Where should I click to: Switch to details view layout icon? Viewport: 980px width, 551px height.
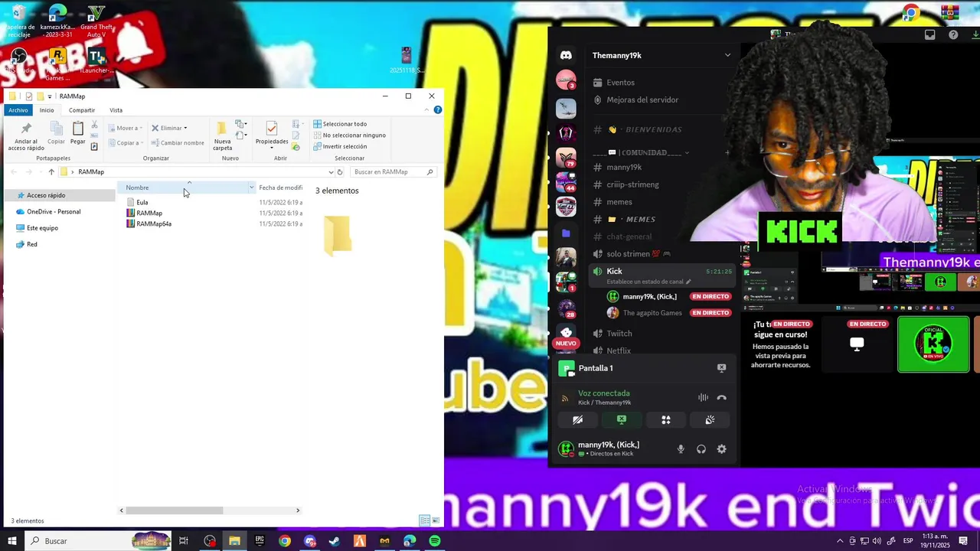(x=424, y=521)
